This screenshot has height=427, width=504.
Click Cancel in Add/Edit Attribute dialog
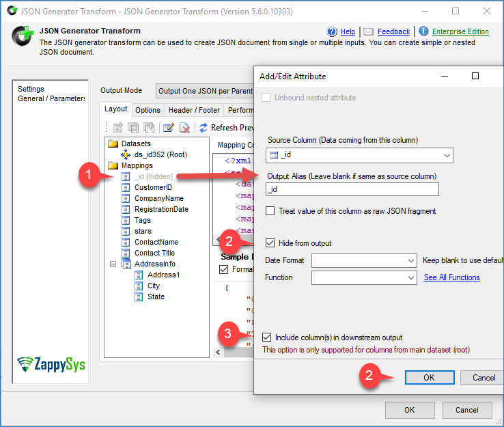click(482, 378)
